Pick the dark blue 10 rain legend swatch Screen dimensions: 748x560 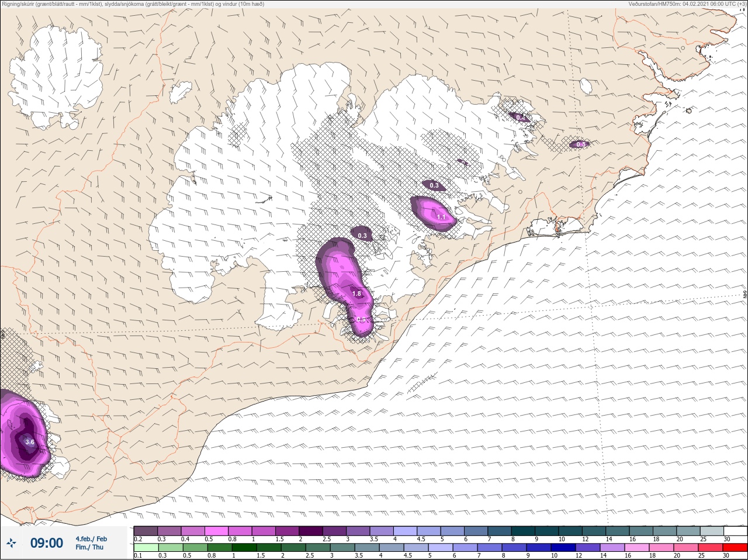[563, 548]
